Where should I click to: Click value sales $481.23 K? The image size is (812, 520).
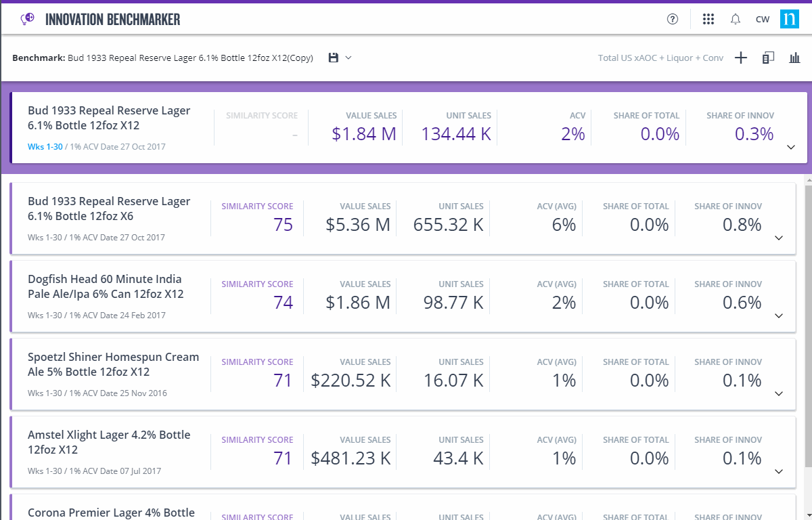(x=351, y=458)
